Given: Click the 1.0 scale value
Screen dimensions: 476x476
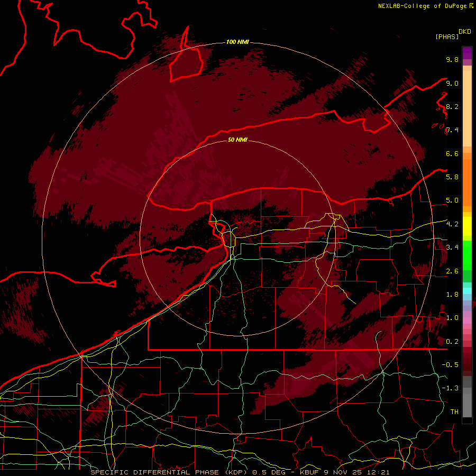Looking at the screenshot, I should click(x=452, y=318).
